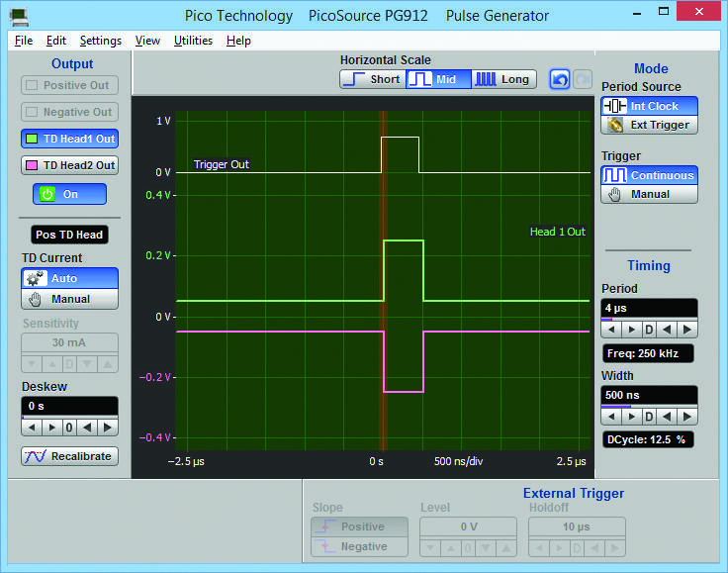
Task: Select Manual under TD Current
Action: [x=69, y=298]
